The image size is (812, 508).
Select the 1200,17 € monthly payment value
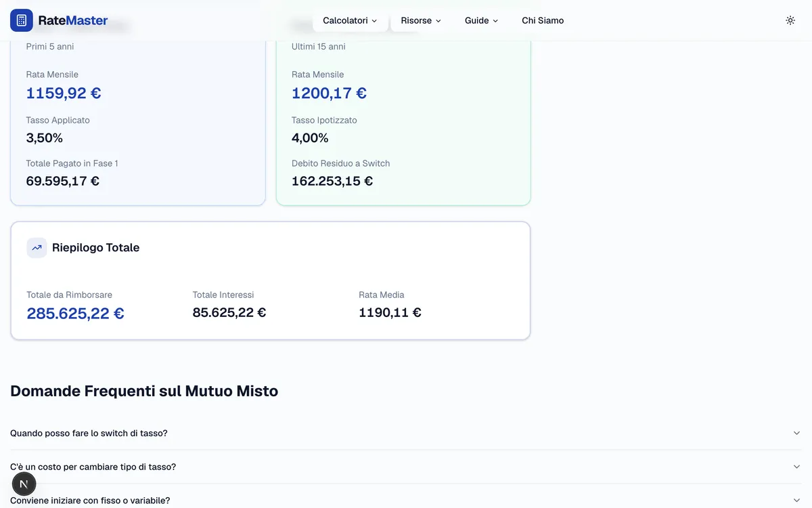pos(329,93)
